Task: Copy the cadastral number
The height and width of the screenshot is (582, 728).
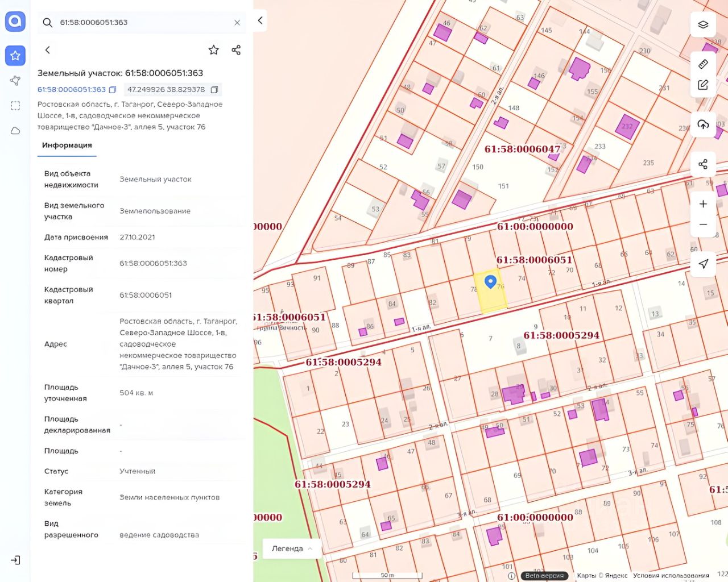Action: pyautogui.click(x=113, y=90)
